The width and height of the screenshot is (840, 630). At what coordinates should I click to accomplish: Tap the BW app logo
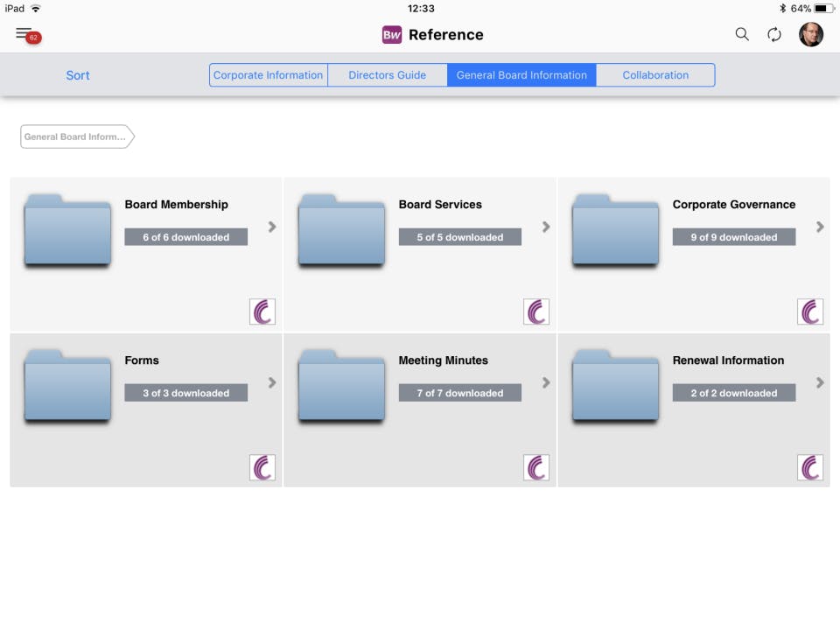392,35
